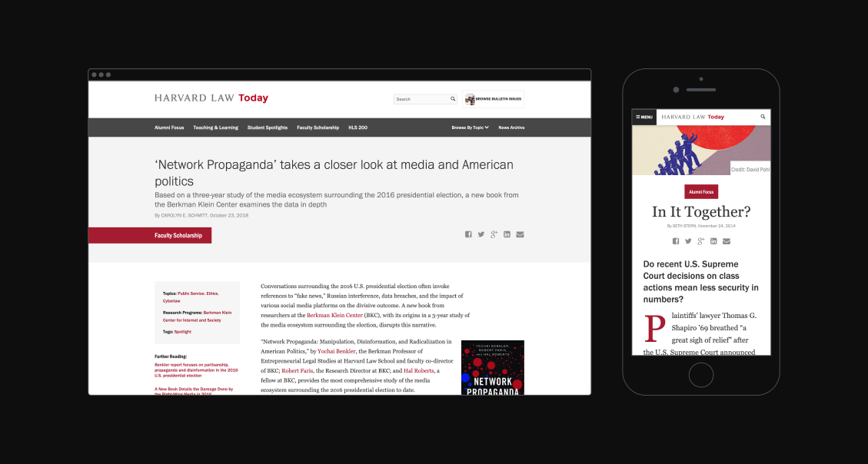The width and height of the screenshot is (868, 464).
Task: Open Alumni Focus in the desktop navigation bar
Action: [x=169, y=128]
